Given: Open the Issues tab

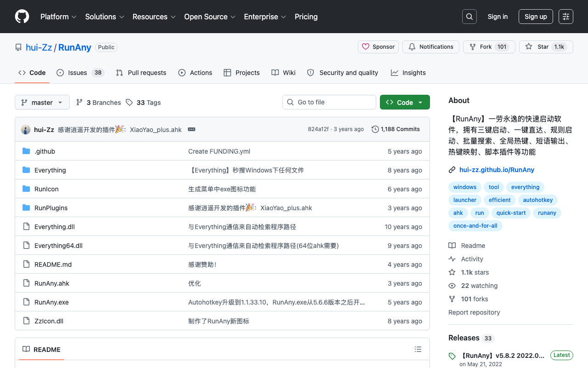Looking at the screenshot, I should 80,73.
